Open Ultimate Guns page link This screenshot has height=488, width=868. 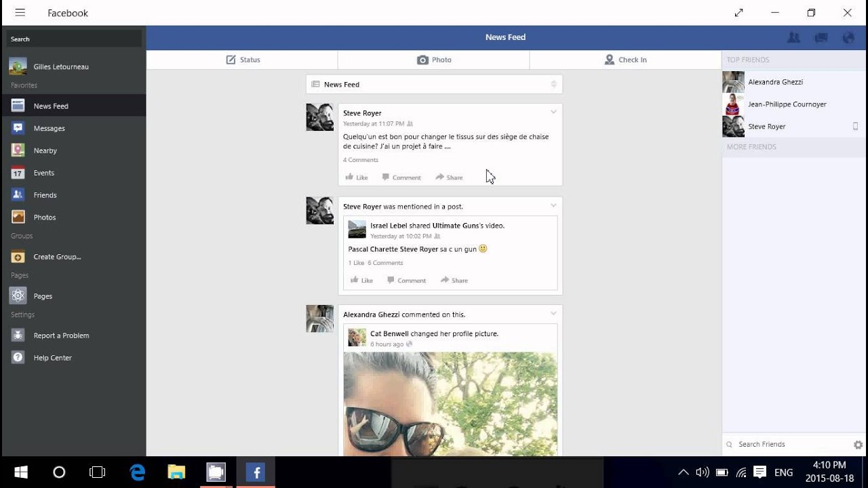(455, 226)
